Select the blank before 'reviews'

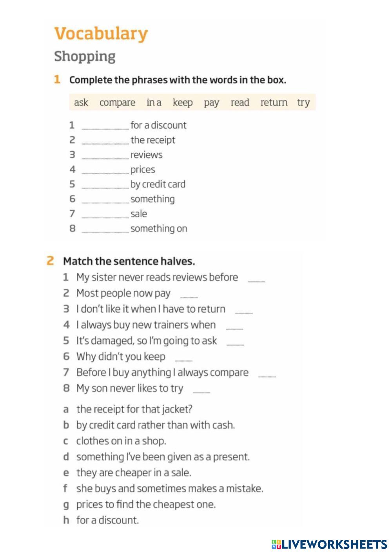point(105,155)
